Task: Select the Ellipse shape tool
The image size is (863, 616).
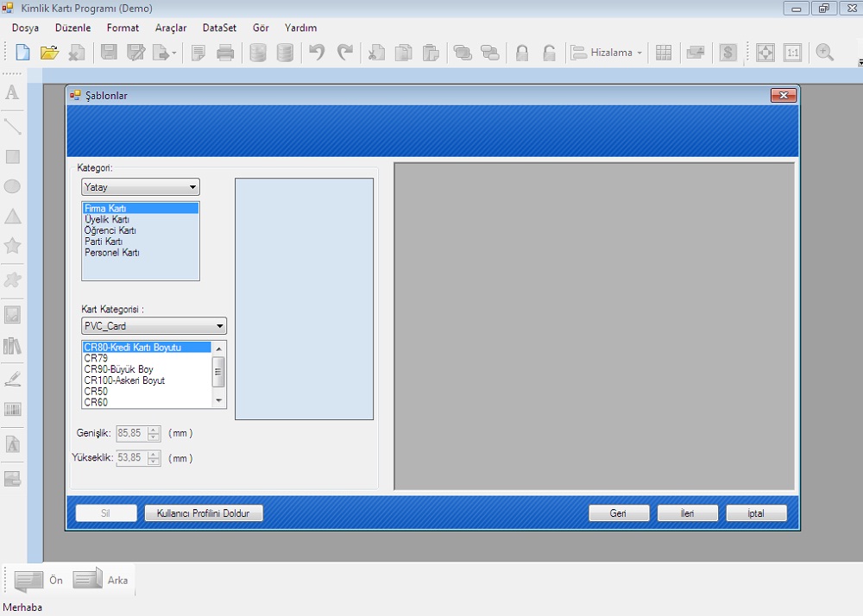Action: pyautogui.click(x=12, y=186)
